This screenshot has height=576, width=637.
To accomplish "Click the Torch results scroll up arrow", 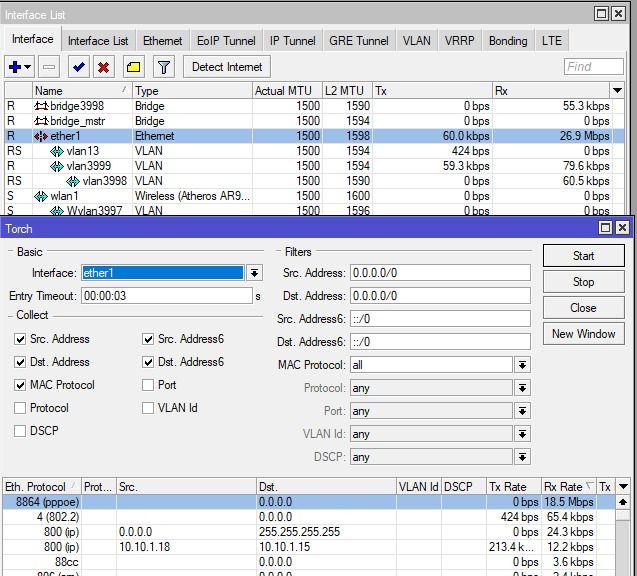I will point(622,502).
